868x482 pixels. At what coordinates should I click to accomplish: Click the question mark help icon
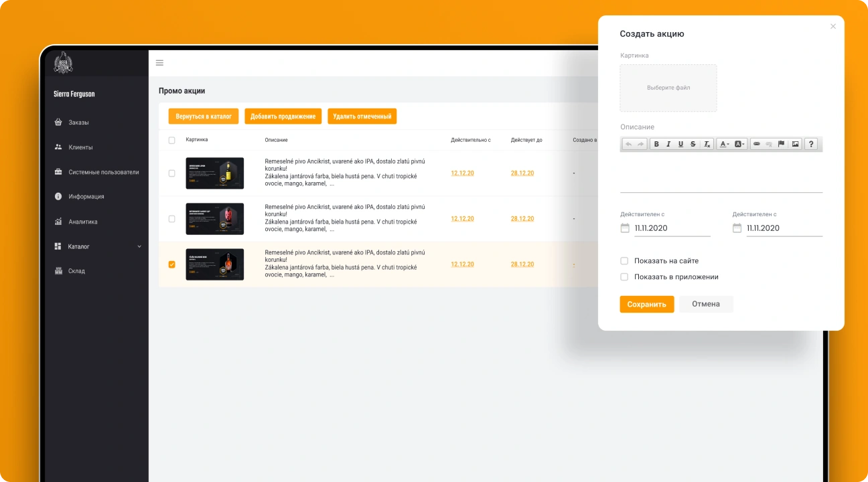tap(811, 144)
